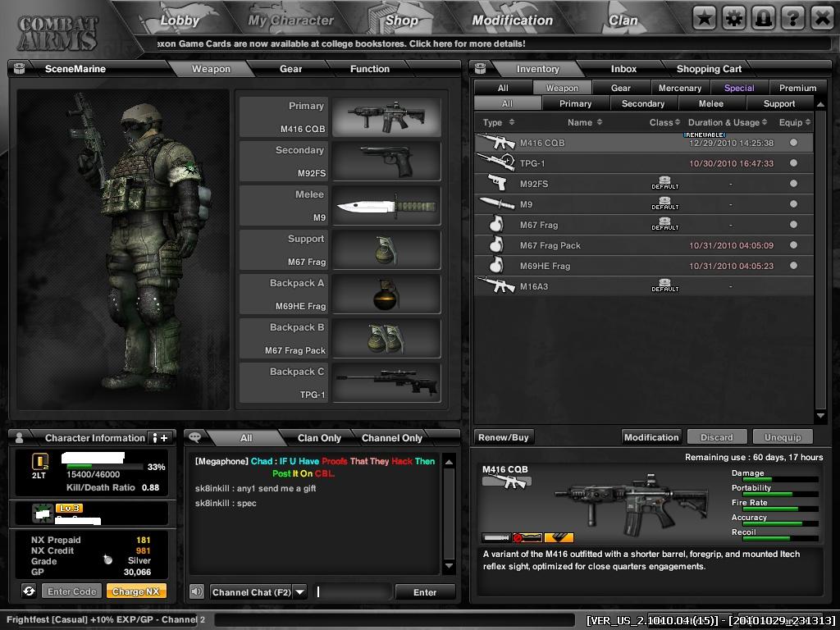840x630 pixels.
Task: Click the refresh NX balance icon
Action: 29,591
